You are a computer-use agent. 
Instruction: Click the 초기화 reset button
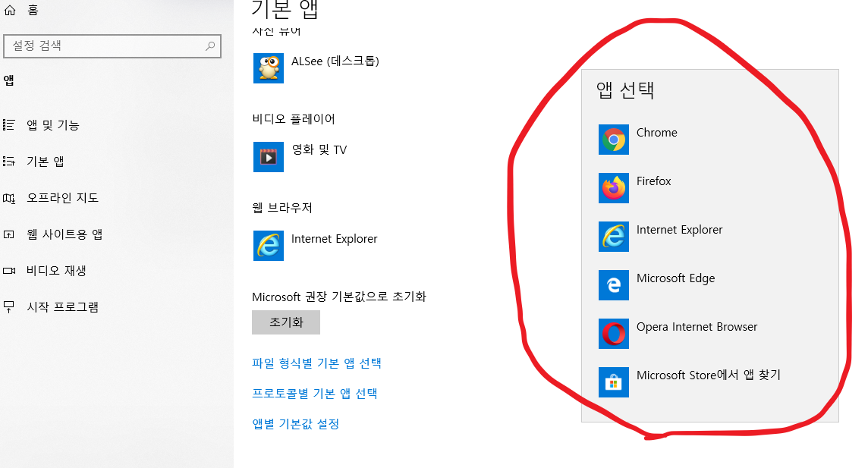coord(285,322)
